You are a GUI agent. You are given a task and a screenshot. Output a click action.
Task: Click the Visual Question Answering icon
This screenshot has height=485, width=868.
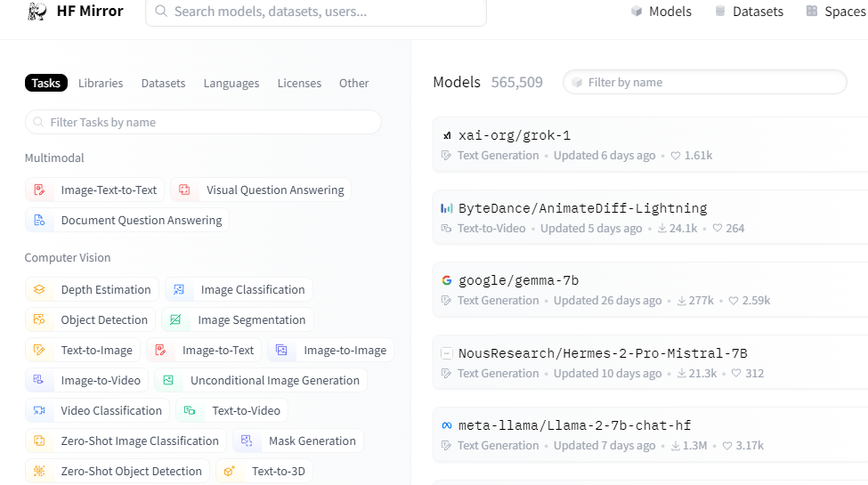pyautogui.click(x=184, y=190)
